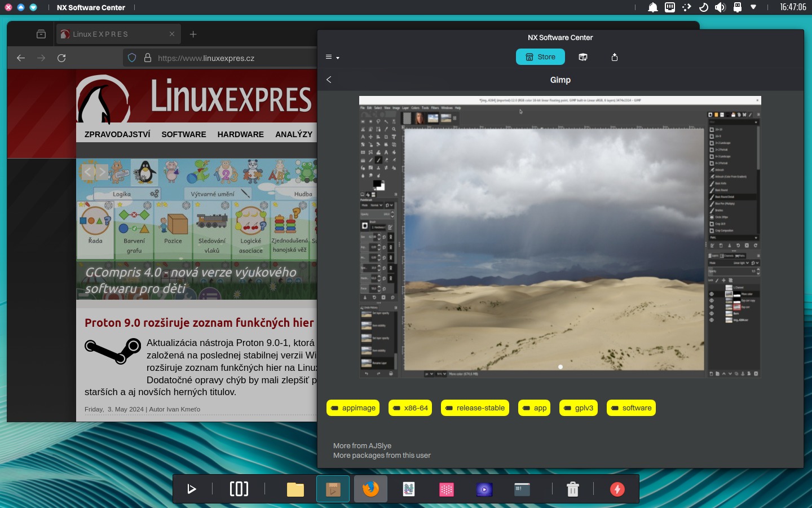
Task: Click the LinuxEXPRES penguin logo
Action: click(x=103, y=99)
